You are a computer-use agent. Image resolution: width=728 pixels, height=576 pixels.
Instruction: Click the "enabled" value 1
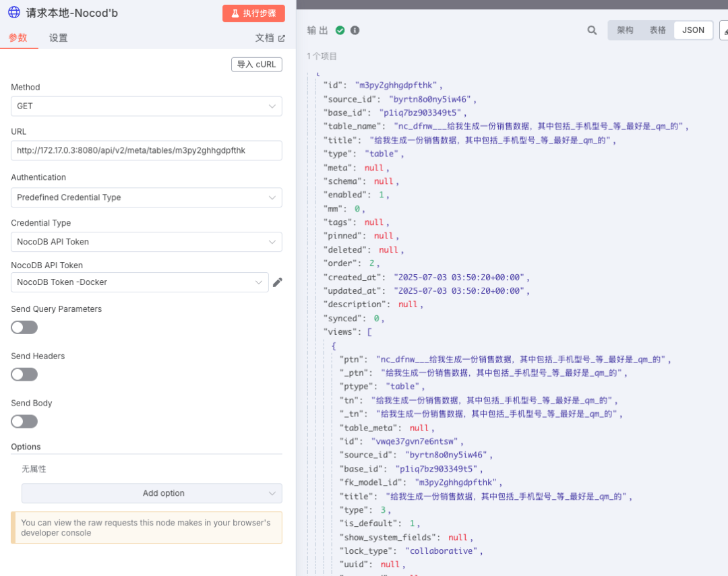click(x=381, y=195)
